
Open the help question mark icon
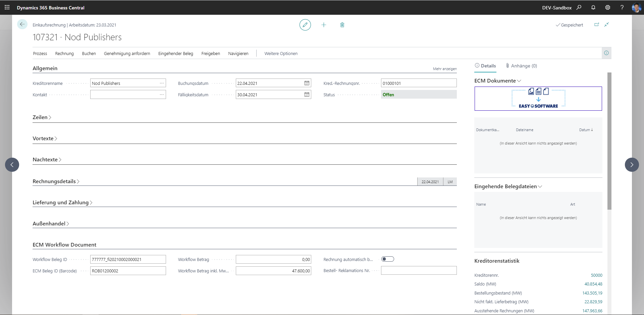click(622, 7)
